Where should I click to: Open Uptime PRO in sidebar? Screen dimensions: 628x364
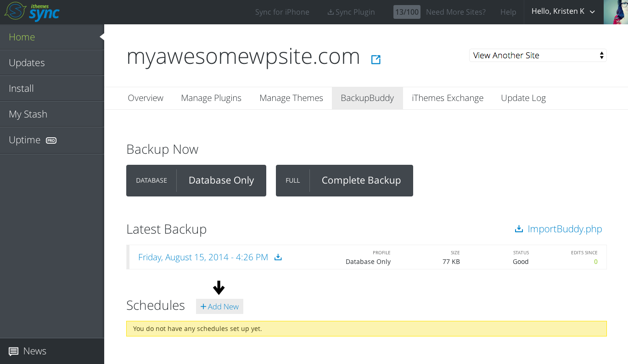coord(52,140)
